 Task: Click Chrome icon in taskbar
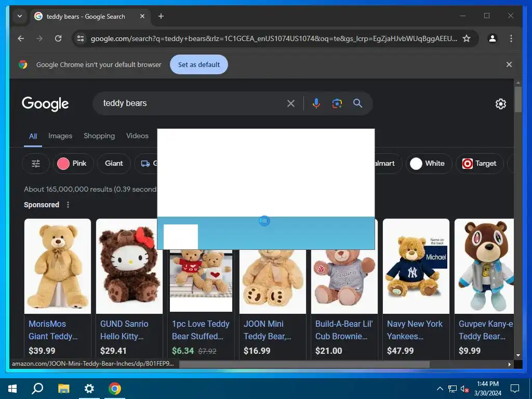(x=115, y=389)
